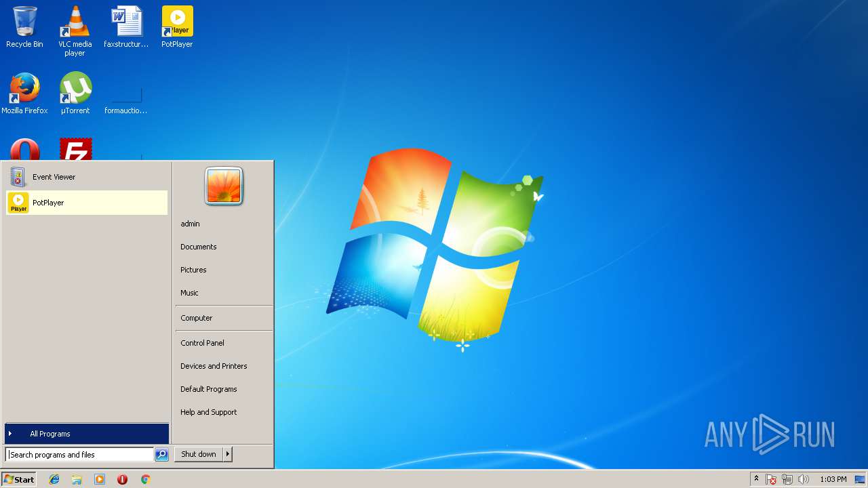The height and width of the screenshot is (488, 868).
Task: Click the network tray icon
Action: (787, 479)
